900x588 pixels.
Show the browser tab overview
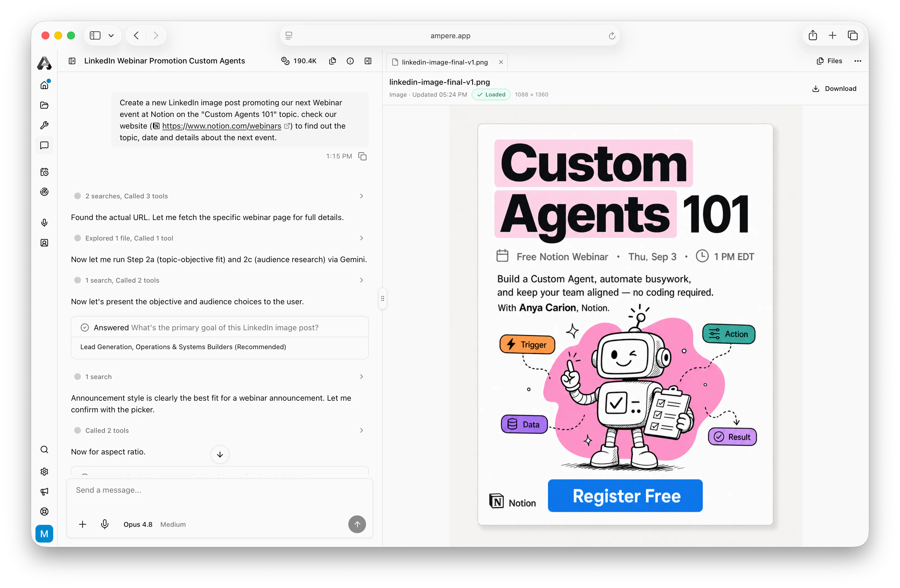(852, 35)
